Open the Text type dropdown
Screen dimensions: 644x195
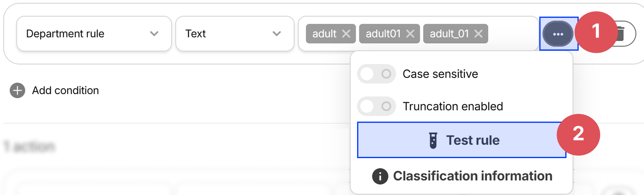point(235,34)
